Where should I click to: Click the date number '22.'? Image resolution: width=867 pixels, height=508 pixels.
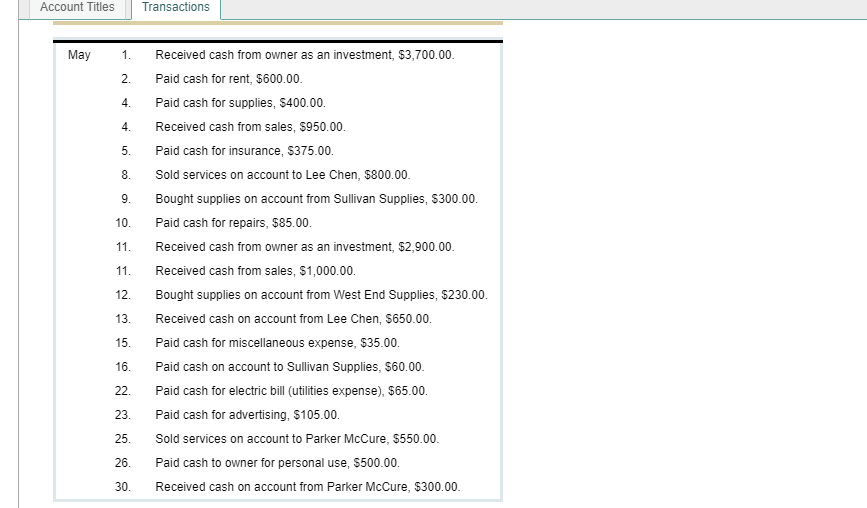pos(123,391)
